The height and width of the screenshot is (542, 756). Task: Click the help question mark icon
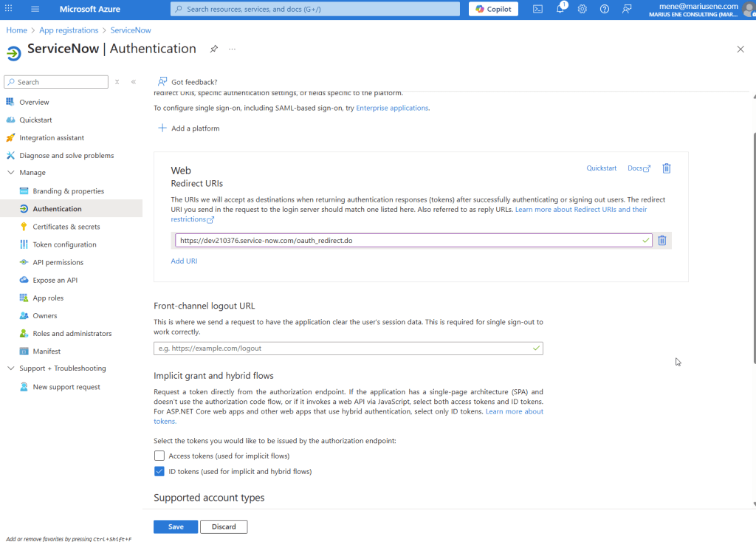coord(605,9)
